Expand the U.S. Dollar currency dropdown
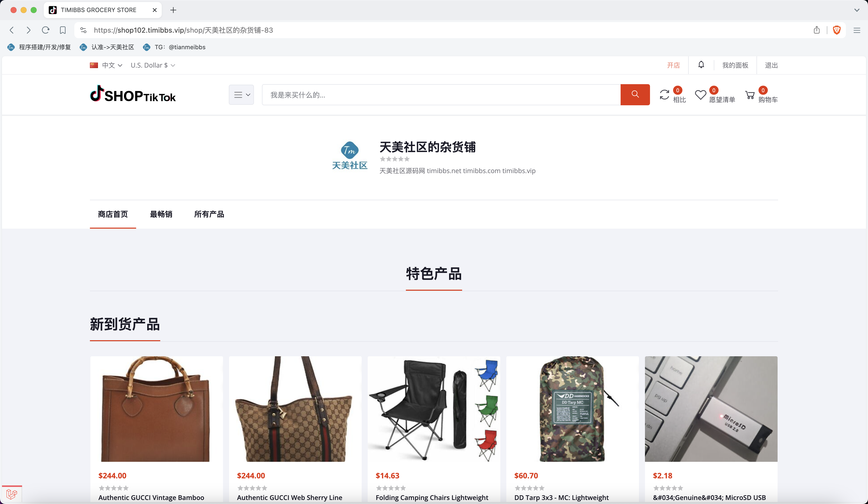 tap(153, 65)
